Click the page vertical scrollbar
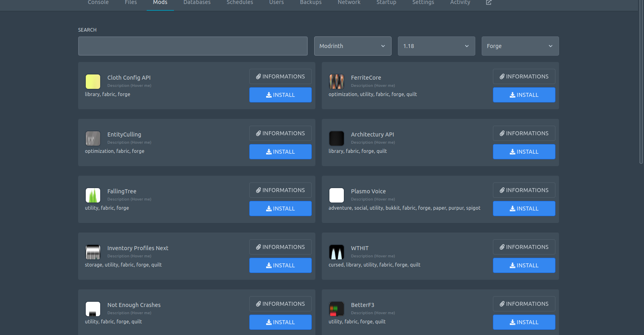Screen dimensions: 644x335 [641, 82]
